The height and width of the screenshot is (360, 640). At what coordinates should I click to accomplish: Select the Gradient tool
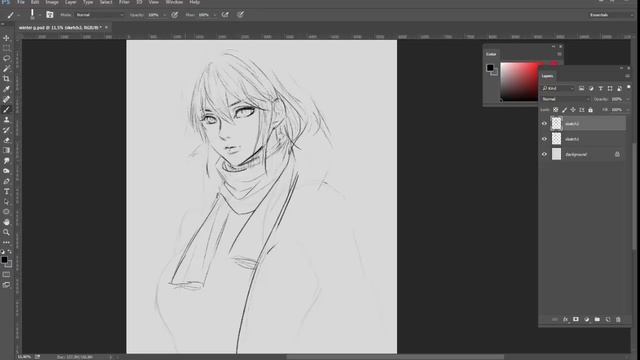6,150
